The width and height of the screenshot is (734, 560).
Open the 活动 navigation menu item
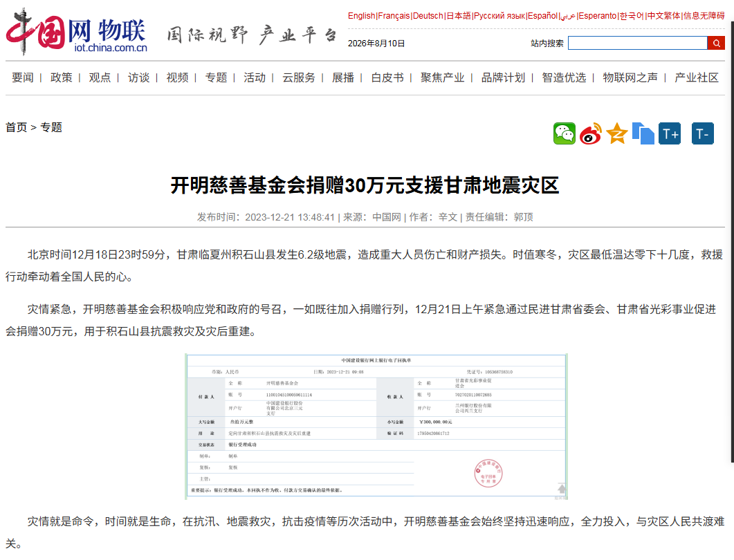point(254,77)
